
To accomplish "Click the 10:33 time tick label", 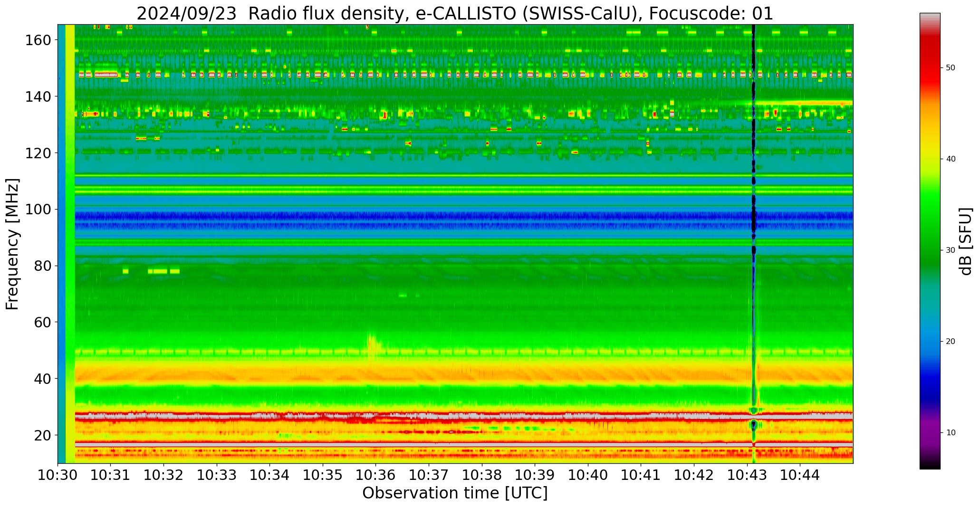I will (217, 475).
